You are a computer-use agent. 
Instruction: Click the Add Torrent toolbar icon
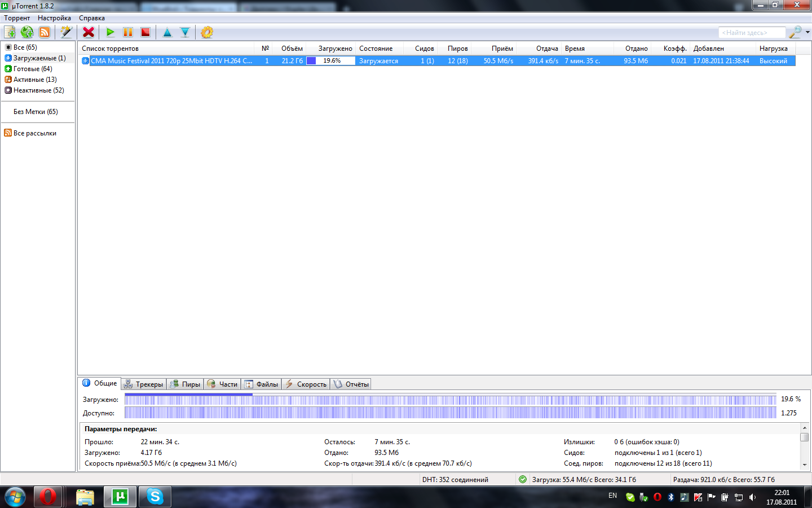[x=10, y=32]
